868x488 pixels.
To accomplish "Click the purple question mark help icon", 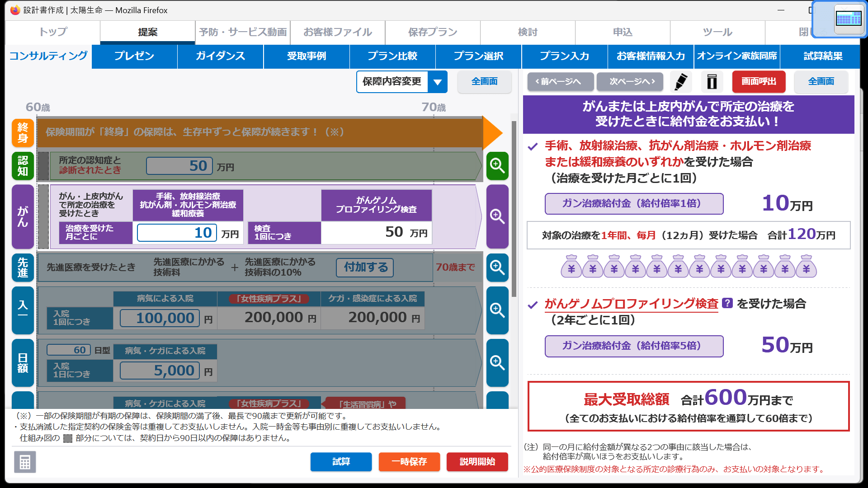I will pos(727,303).
